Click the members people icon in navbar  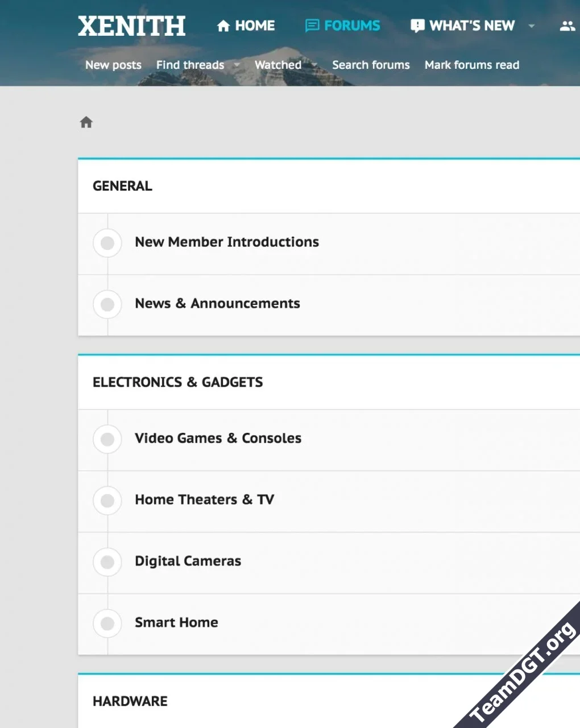[567, 26]
